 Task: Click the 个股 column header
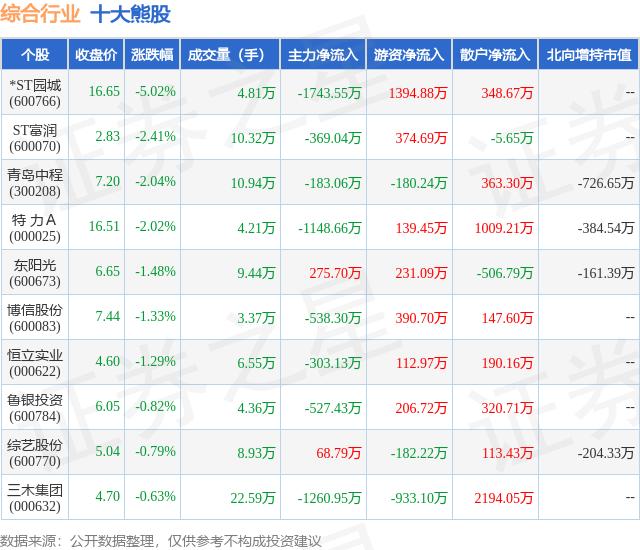pyautogui.click(x=35, y=54)
